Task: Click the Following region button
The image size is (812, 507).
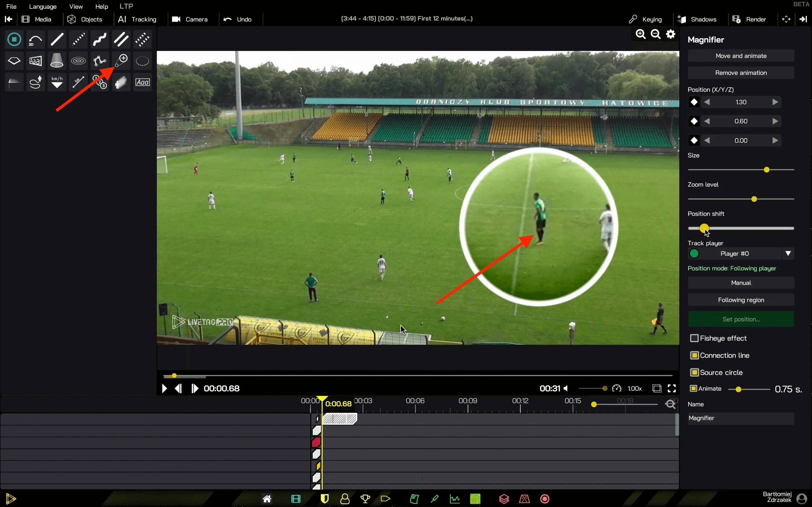Action: pos(741,300)
